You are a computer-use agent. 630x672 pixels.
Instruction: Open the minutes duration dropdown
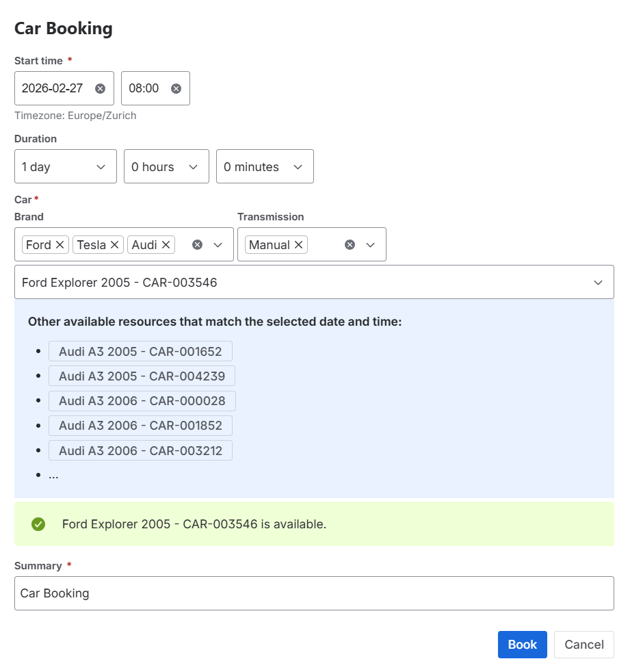point(264,166)
